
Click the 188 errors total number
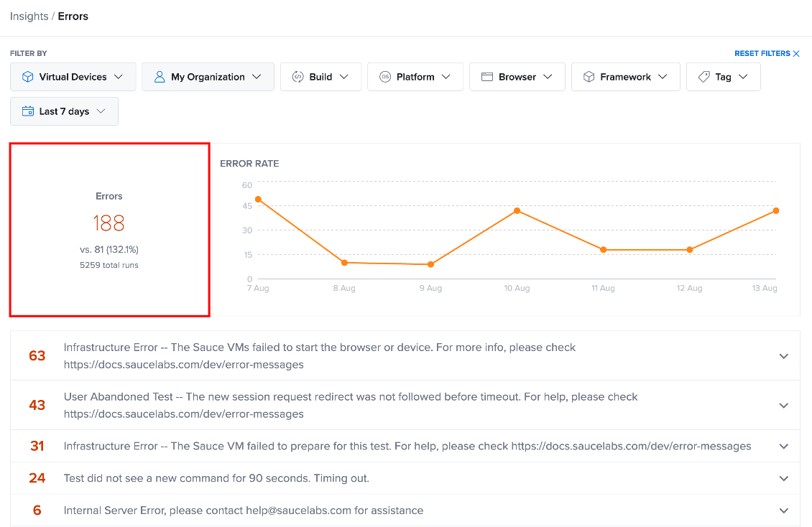109,223
